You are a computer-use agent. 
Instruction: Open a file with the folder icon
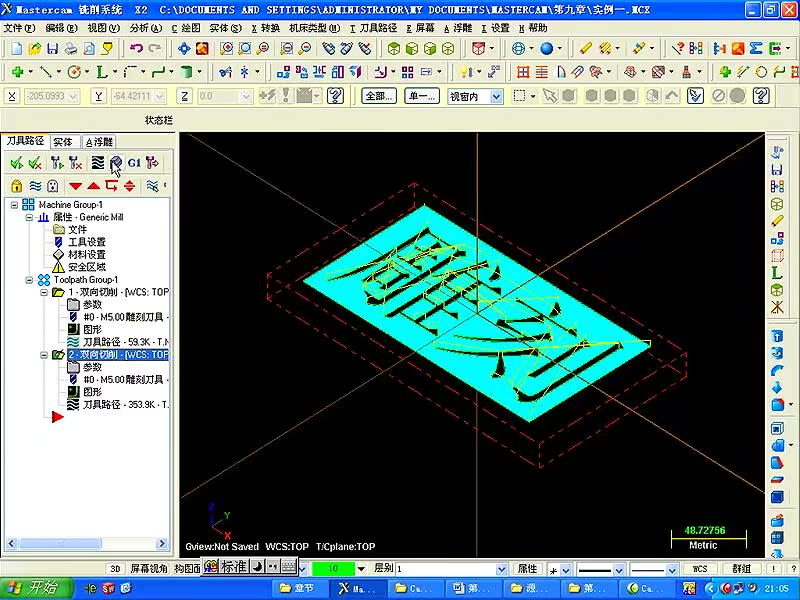[35, 48]
